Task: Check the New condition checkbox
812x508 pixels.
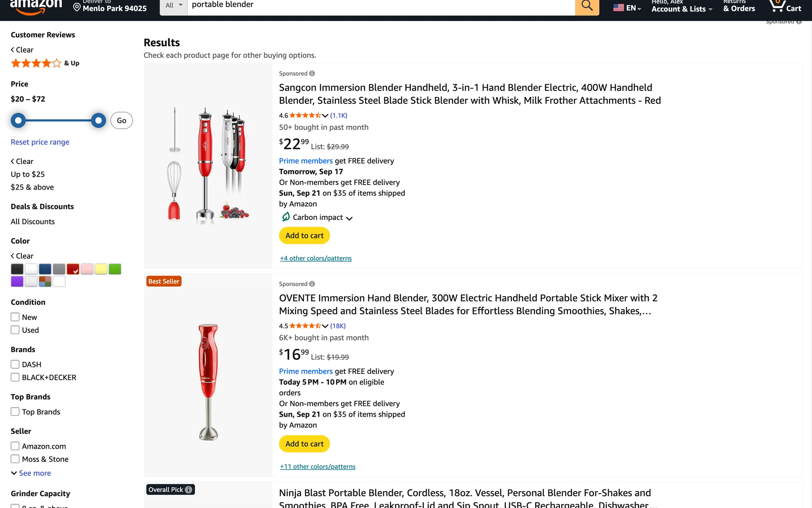Action: tap(15, 317)
